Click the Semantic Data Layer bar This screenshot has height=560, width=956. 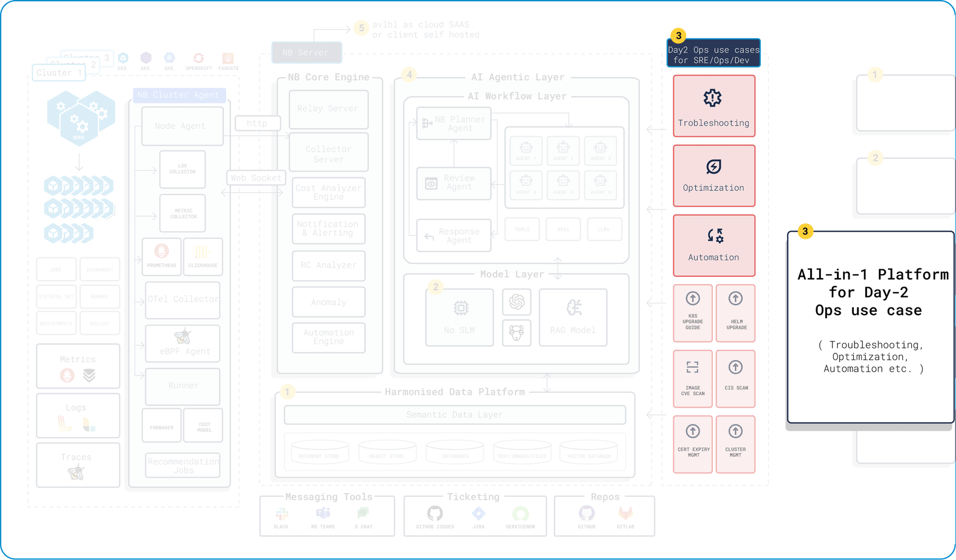[455, 415]
